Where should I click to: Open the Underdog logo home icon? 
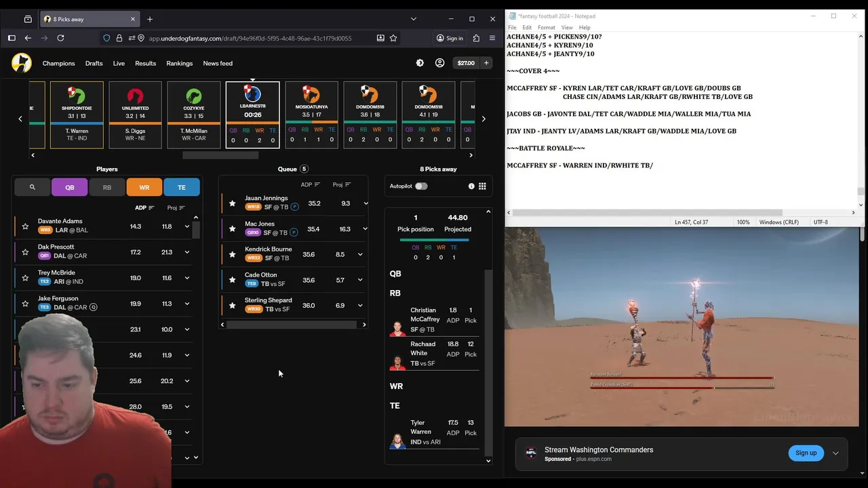pyautogui.click(x=21, y=63)
